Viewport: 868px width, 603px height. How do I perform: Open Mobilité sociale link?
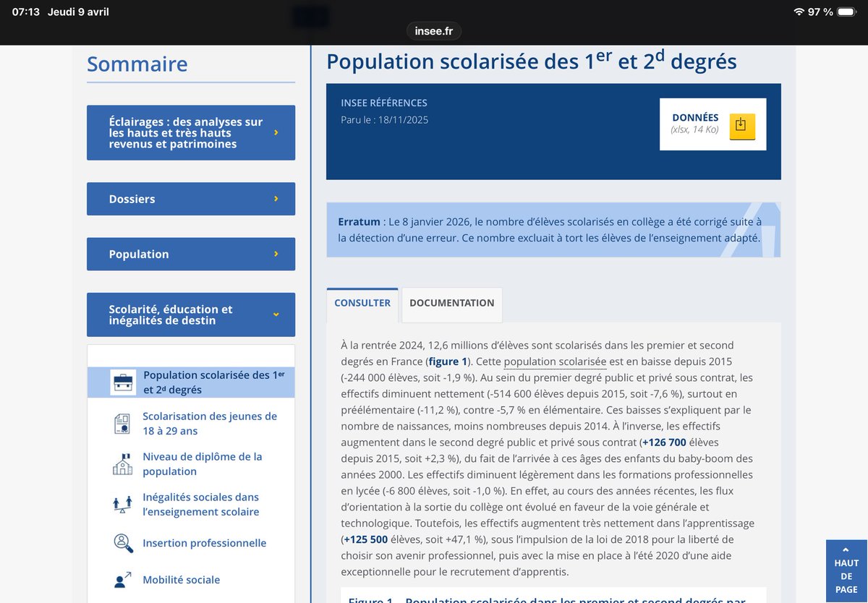pyautogui.click(x=182, y=580)
